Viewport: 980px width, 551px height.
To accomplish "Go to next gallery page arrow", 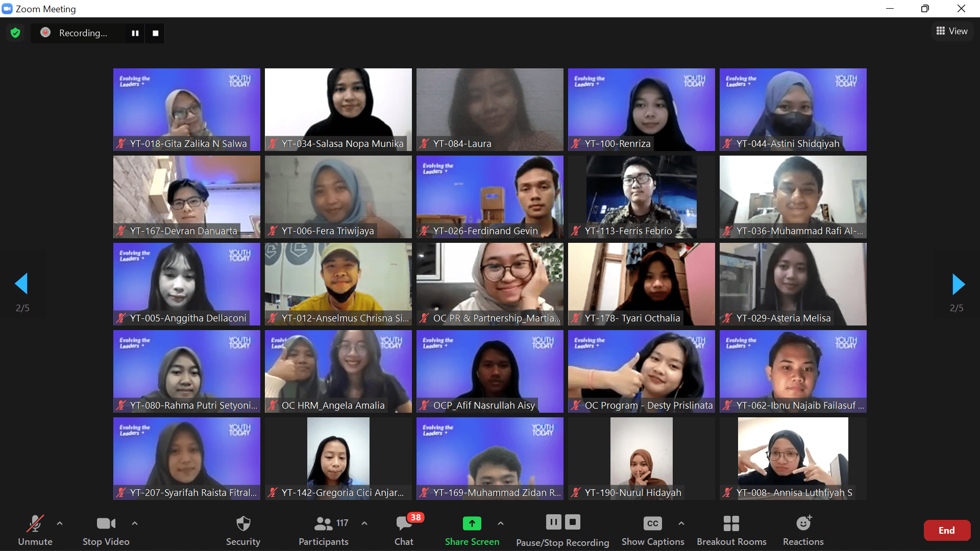I will pos(958,284).
